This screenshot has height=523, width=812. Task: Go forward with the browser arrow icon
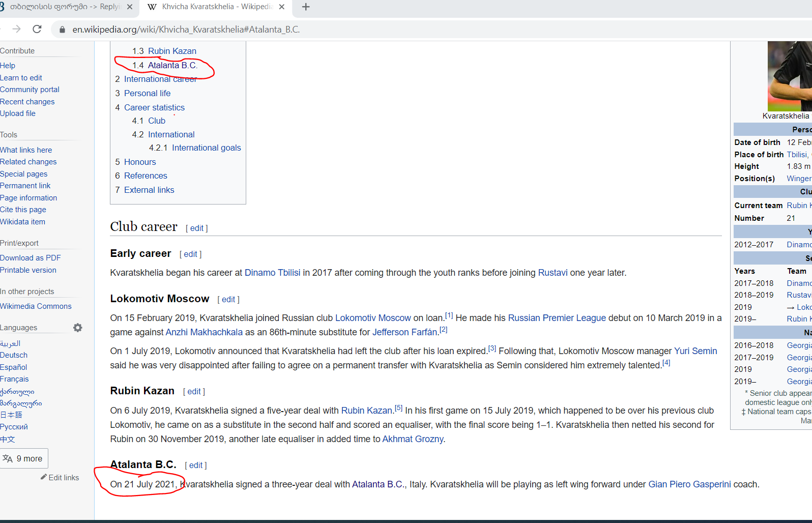16,29
